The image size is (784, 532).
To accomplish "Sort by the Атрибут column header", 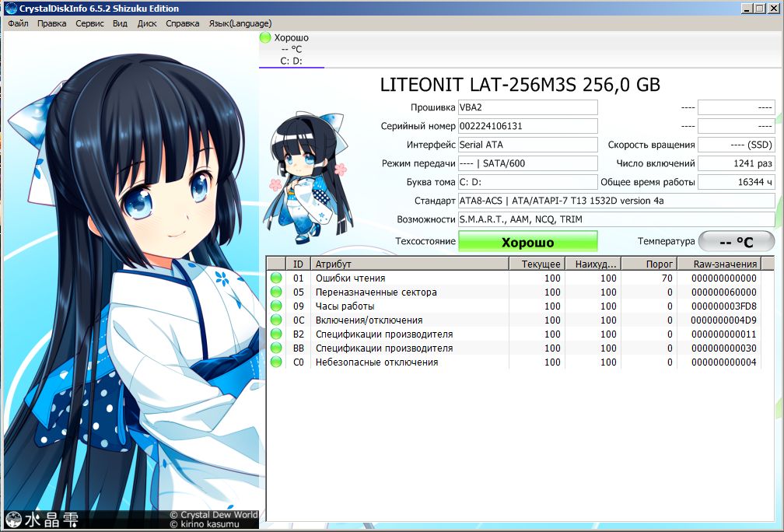I will pyautogui.click(x=409, y=264).
